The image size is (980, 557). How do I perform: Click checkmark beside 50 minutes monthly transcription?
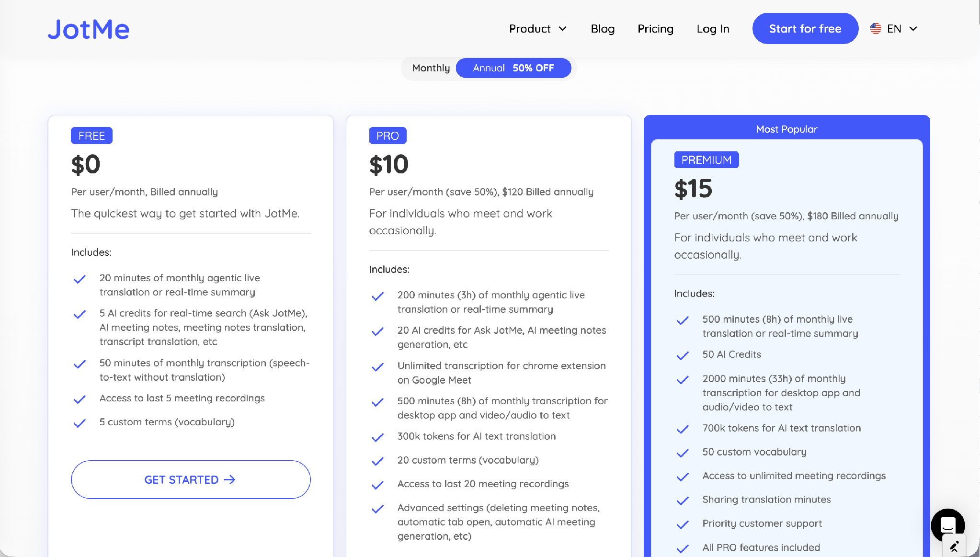tap(80, 364)
